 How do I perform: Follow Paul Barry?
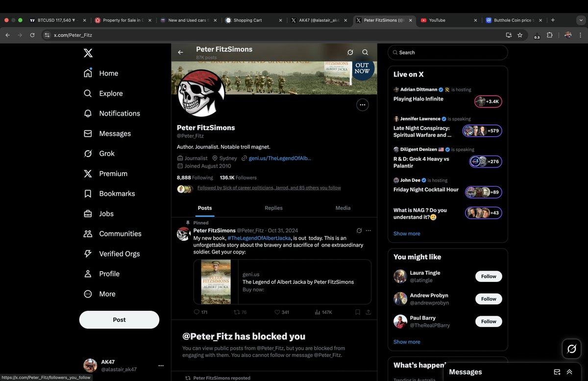point(489,322)
